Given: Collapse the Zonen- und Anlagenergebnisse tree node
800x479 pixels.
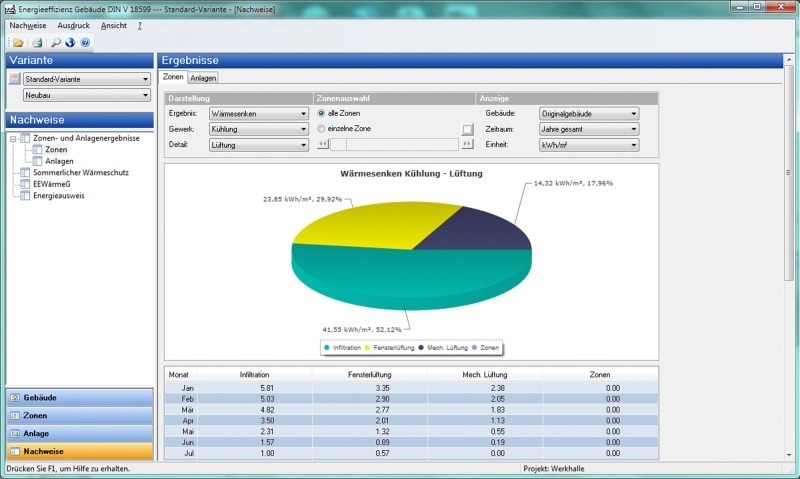Looking at the screenshot, I should click(13, 139).
